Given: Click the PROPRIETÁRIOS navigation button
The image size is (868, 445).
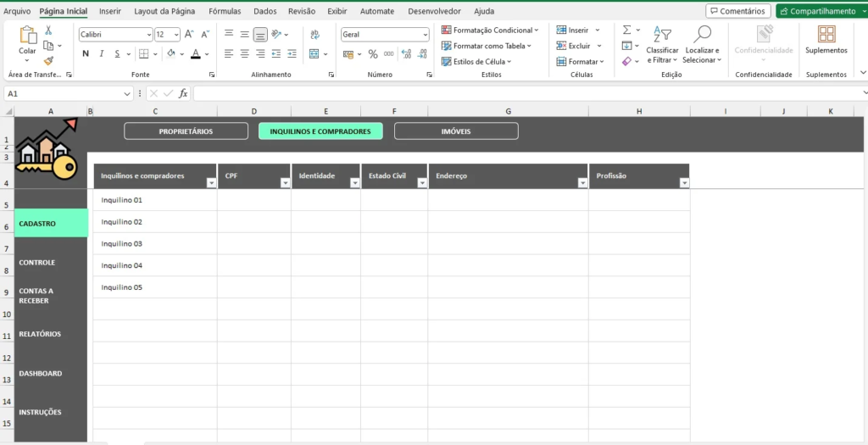Looking at the screenshot, I should click(x=186, y=131).
